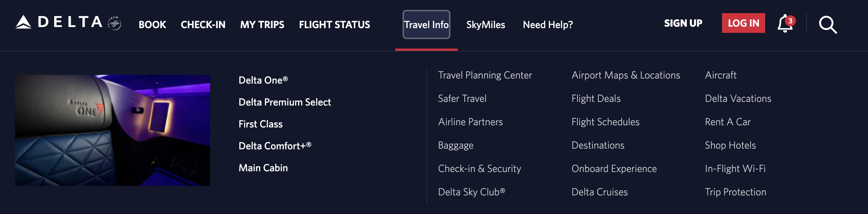Image resolution: width=868 pixels, height=214 pixels.
Task: Open the FLIGHT STATUS tab
Action: pos(334,24)
